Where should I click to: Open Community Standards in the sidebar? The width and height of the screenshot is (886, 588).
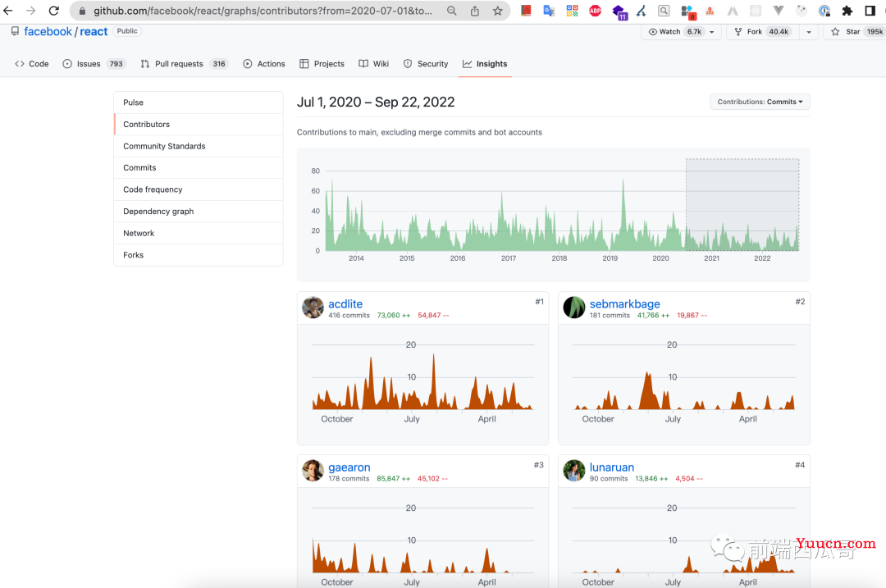[199, 146]
